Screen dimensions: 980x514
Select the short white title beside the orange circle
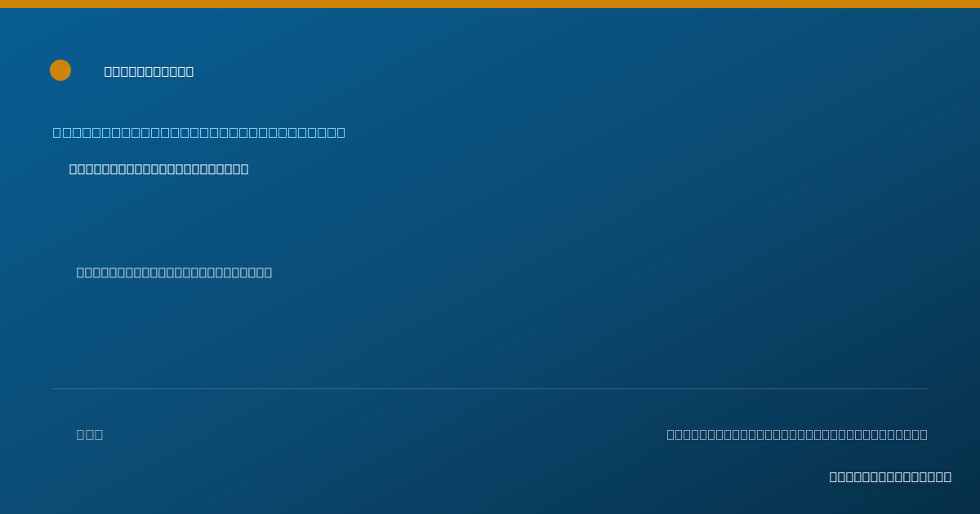tap(149, 71)
